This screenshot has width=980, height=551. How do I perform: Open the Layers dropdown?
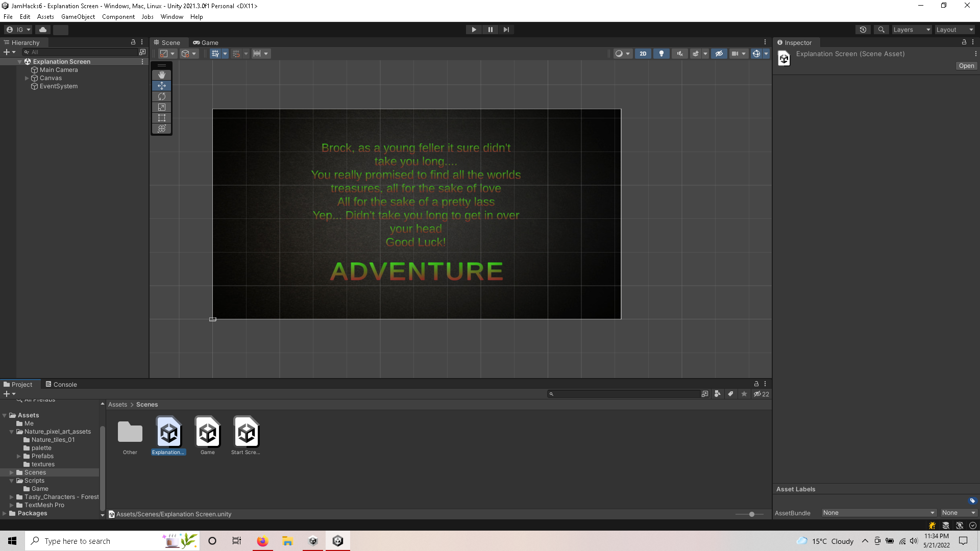[911, 30]
